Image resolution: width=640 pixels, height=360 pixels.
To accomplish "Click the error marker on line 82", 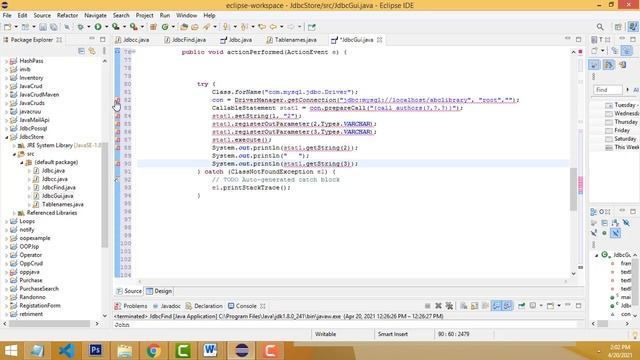I will point(118,100).
